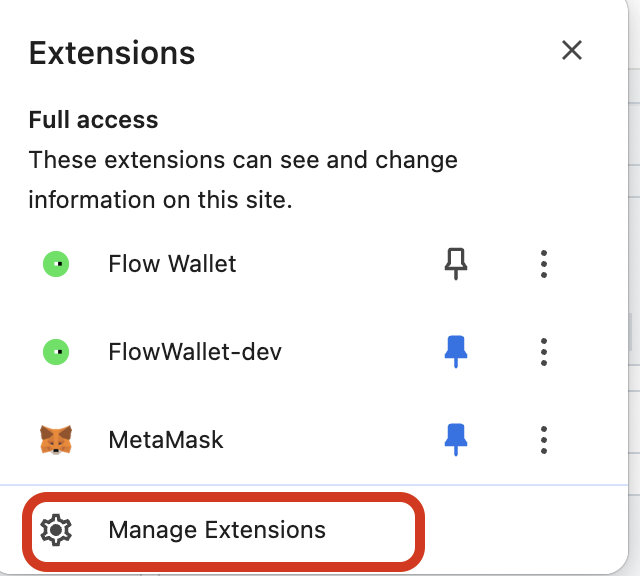Unpin FlowWallet-dev from the toolbar
The height and width of the screenshot is (576, 640).
(456, 352)
